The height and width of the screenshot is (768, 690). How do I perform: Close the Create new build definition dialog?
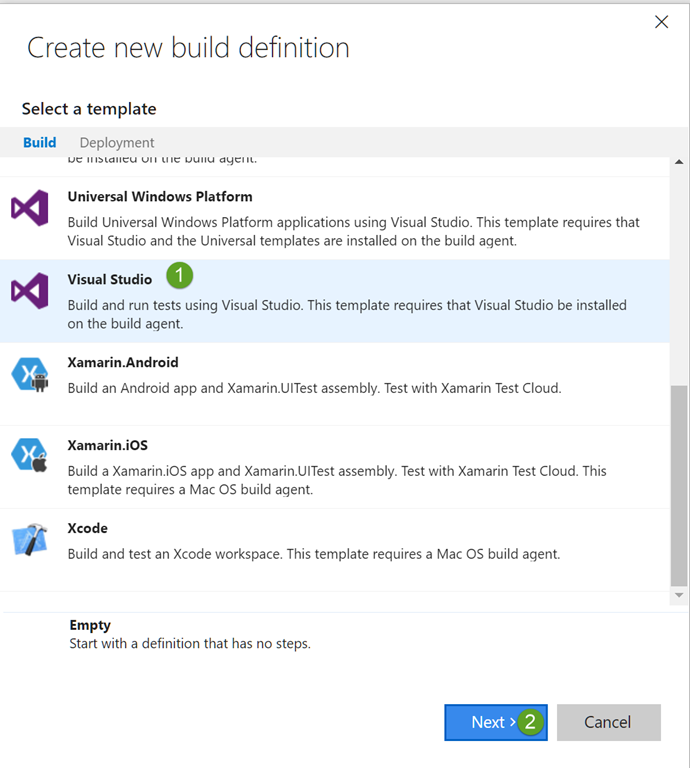pyautogui.click(x=661, y=22)
